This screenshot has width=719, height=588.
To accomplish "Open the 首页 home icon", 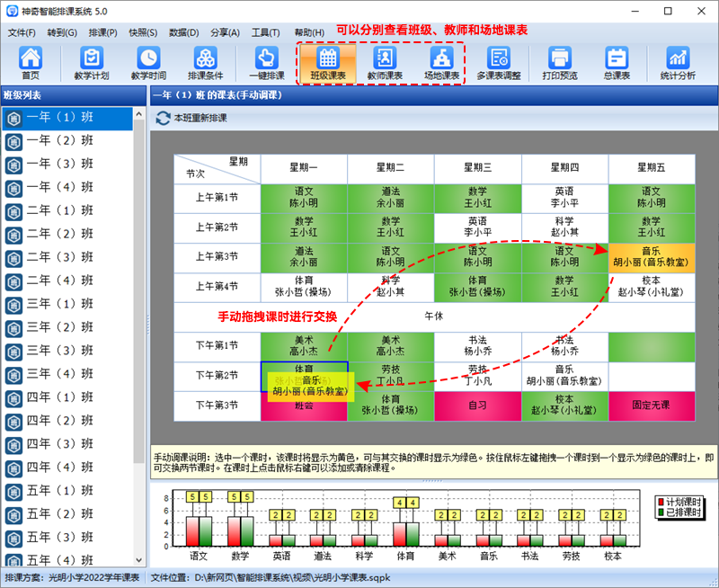I will [31, 63].
